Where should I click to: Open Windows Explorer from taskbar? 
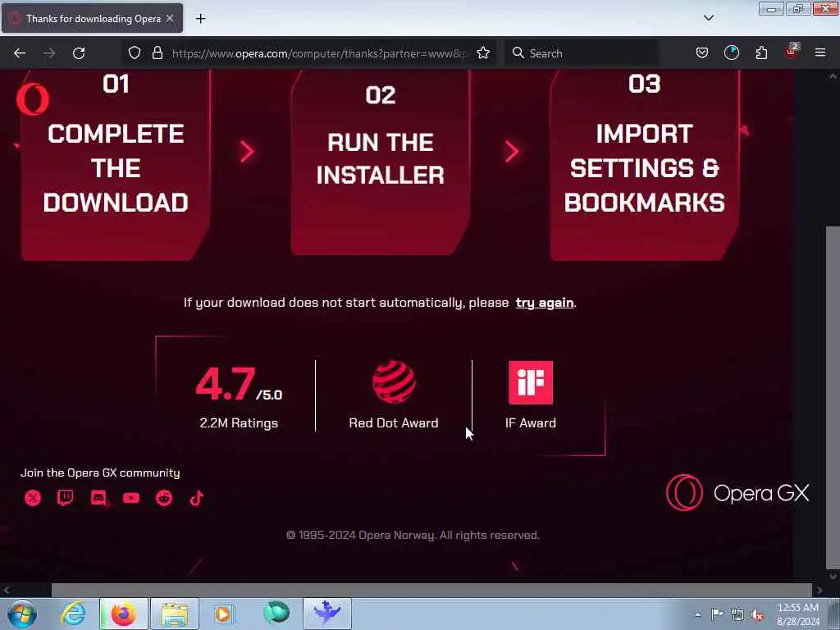(x=175, y=614)
